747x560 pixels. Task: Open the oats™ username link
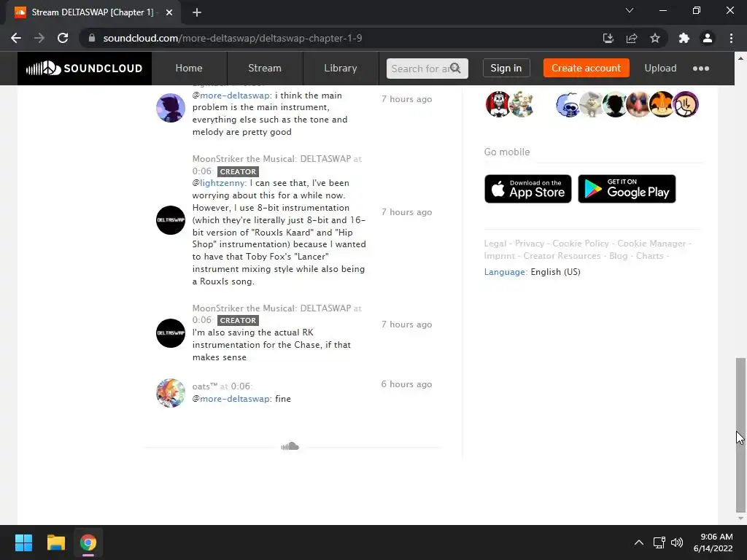[205, 386]
